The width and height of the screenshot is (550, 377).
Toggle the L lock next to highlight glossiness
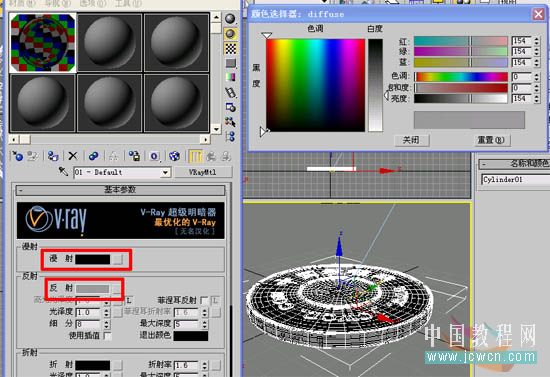[x=129, y=301]
